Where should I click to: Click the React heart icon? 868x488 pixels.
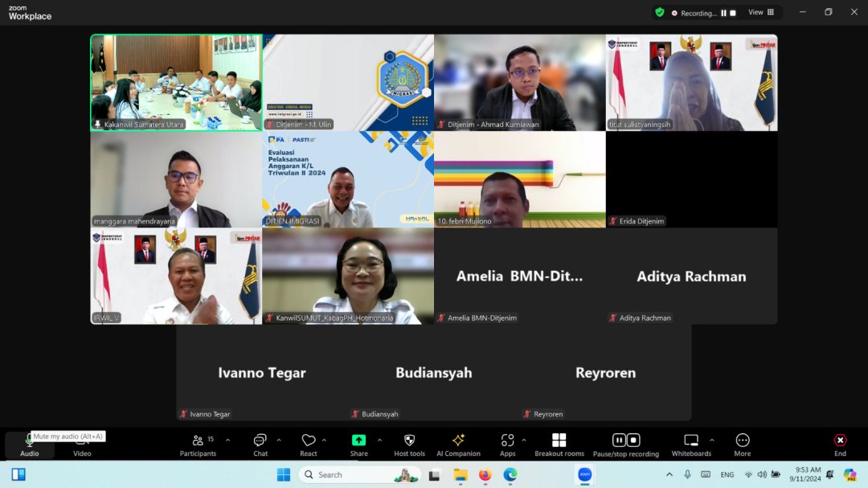point(309,443)
